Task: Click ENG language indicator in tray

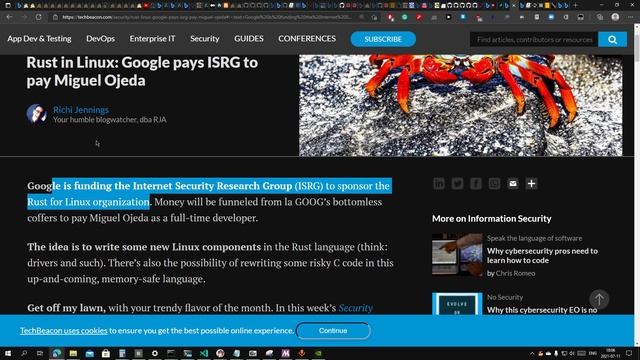Action: (593, 353)
